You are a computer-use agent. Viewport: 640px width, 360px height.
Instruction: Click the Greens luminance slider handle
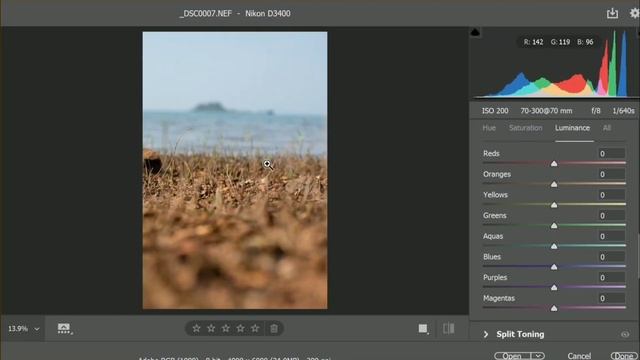(x=554, y=226)
